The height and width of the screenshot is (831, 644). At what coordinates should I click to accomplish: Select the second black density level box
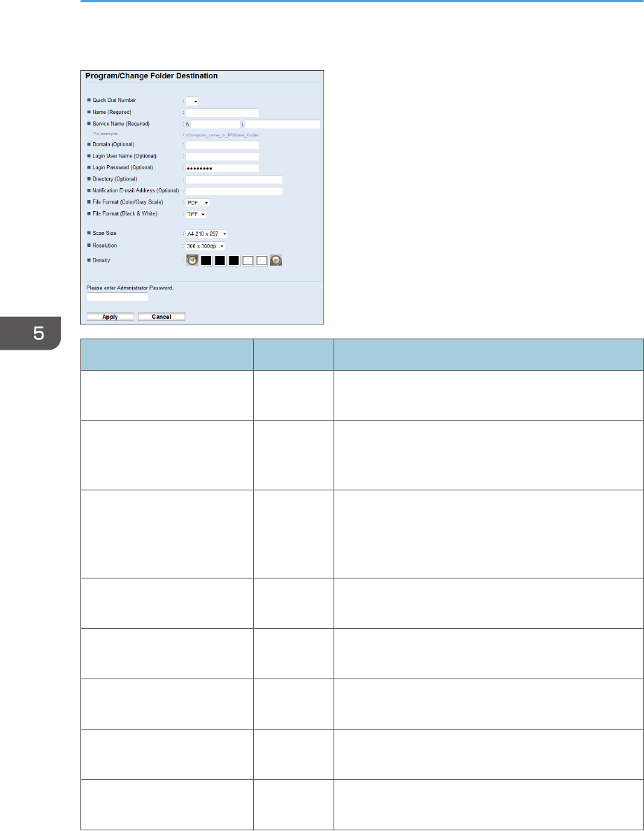220,261
